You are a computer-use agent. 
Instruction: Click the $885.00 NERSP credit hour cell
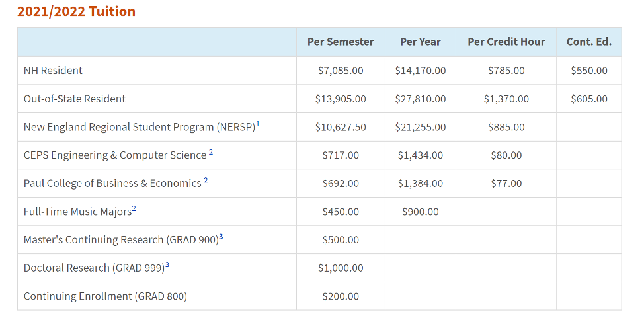pyautogui.click(x=506, y=127)
